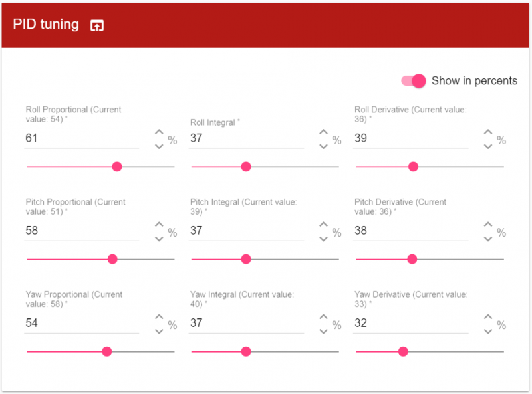
Task: Click the up arrow for Roll Integral
Action: [323, 133]
